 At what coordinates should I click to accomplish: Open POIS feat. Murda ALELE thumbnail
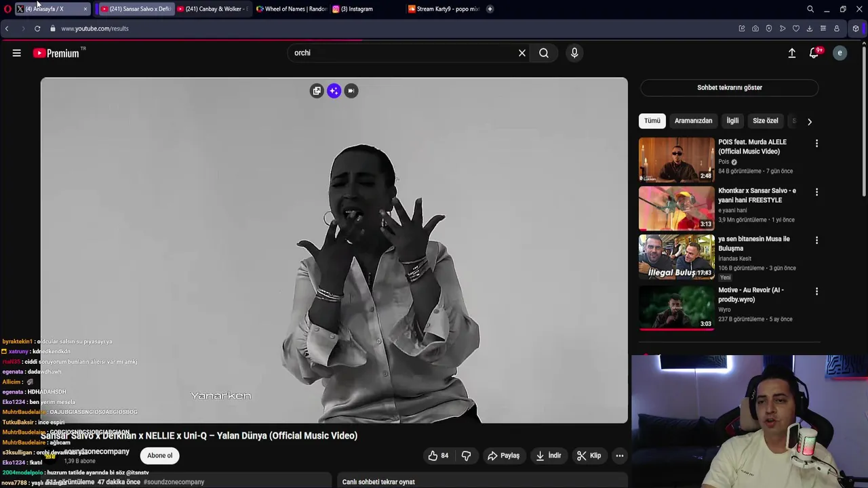(x=676, y=159)
